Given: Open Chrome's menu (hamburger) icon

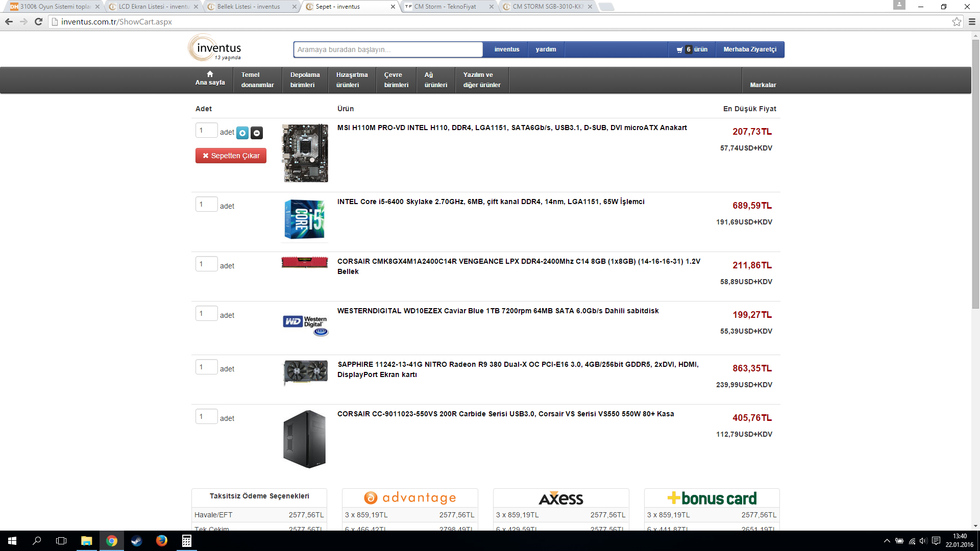Looking at the screenshot, I should (x=972, y=21).
